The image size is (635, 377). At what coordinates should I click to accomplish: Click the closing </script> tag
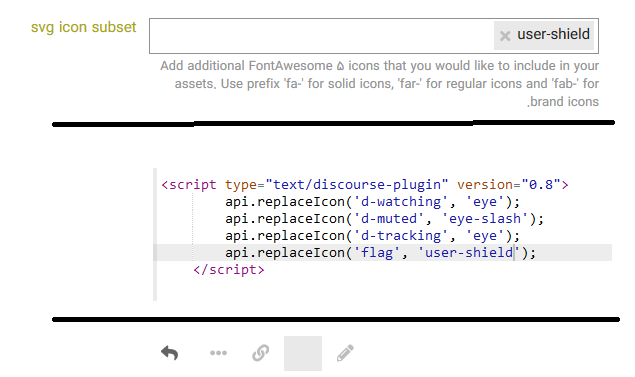click(x=229, y=270)
